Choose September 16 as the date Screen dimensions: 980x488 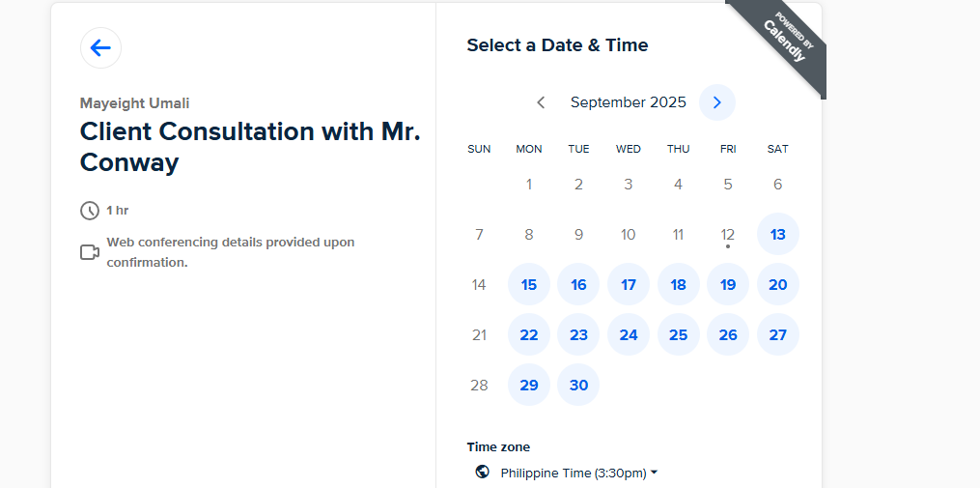pos(578,285)
